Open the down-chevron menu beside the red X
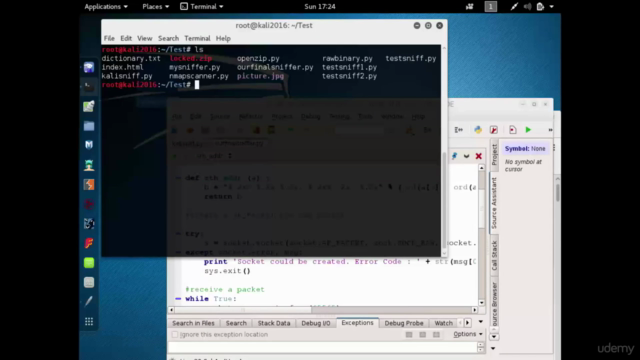 pos(467,156)
